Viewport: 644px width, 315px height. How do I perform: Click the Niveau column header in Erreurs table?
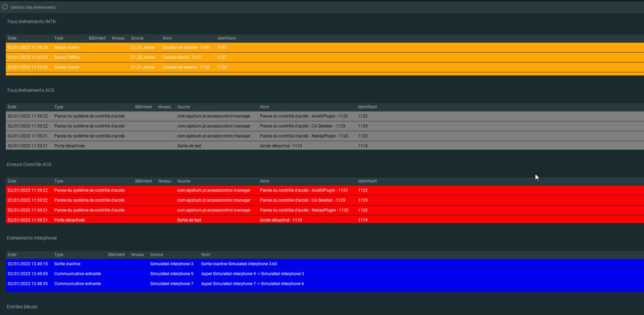(x=165, y=181)
